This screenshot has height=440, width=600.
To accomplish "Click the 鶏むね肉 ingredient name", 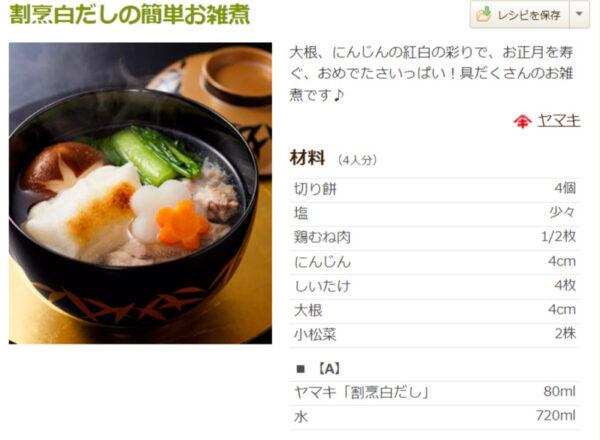I will click(322, 237).
